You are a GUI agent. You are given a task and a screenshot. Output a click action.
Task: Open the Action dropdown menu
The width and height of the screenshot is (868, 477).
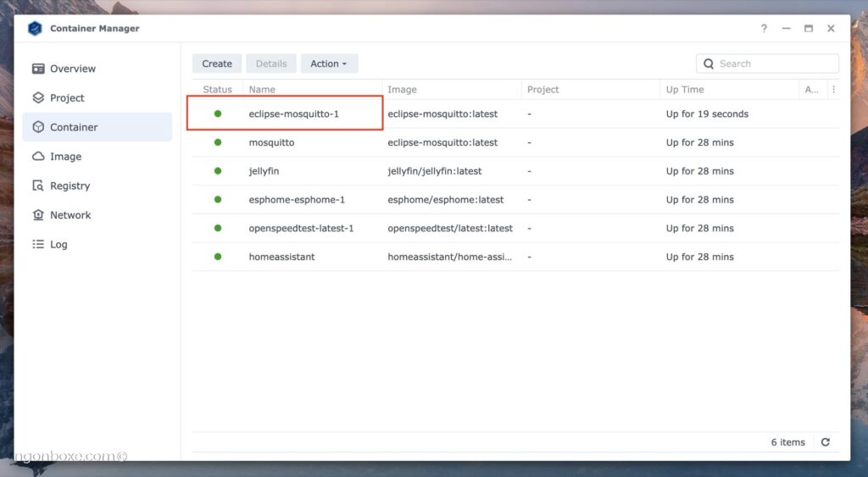click(x=329, y=64)
